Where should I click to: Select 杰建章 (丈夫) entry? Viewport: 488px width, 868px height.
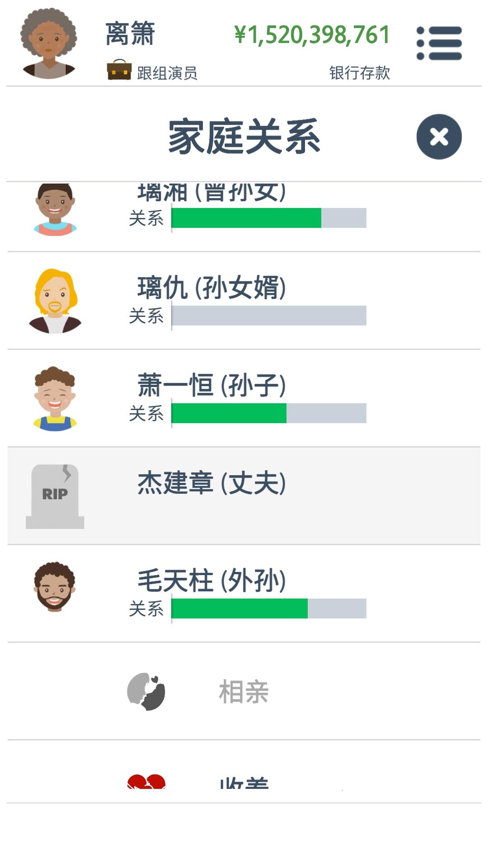point(244,496)
